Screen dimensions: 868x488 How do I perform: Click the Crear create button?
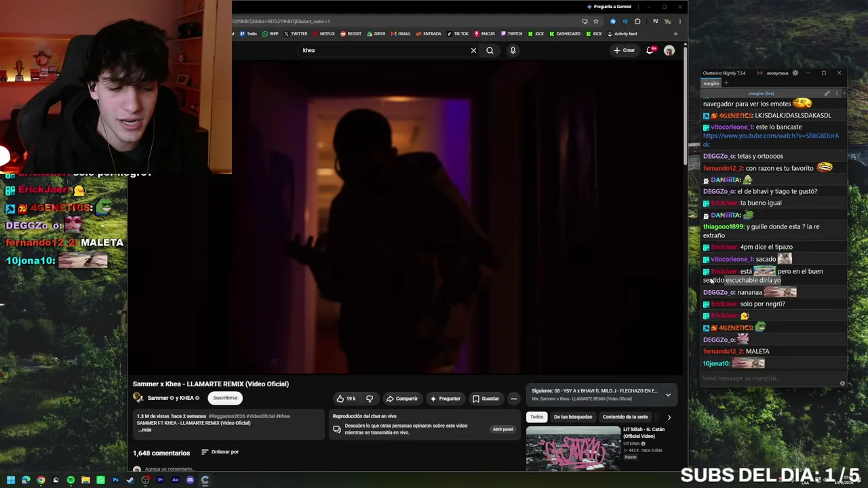click(624, 50)
